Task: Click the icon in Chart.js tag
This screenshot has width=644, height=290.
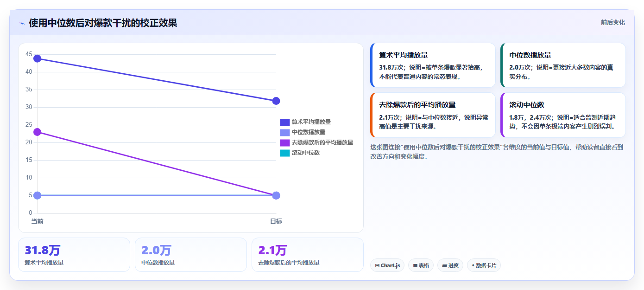Action: pos(377,266)
